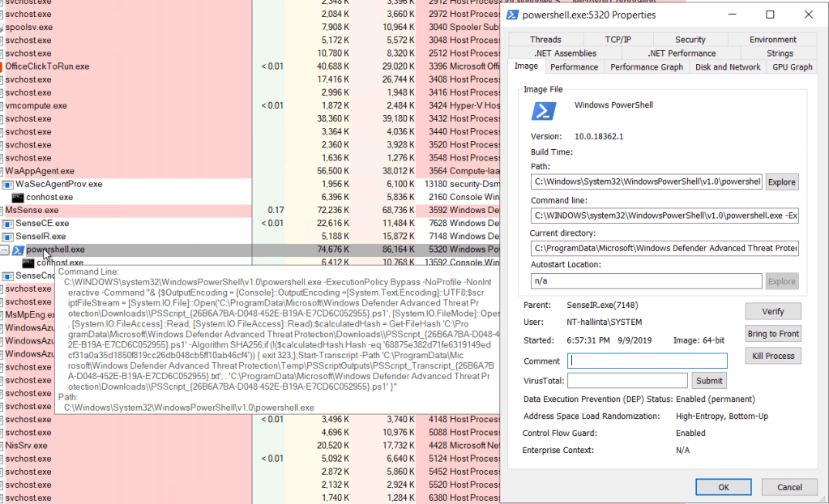Click the SenseIR.exe process icon

click(8, 237)
